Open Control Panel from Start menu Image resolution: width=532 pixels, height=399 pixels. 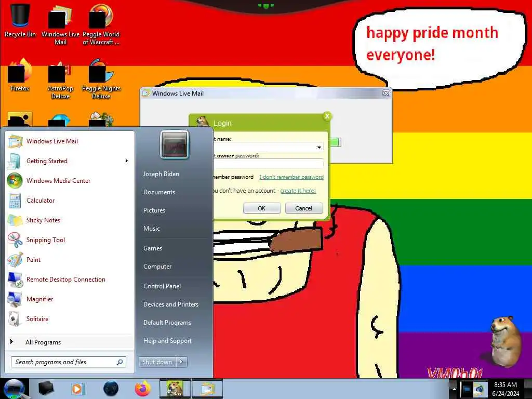[x=162, y=286]
